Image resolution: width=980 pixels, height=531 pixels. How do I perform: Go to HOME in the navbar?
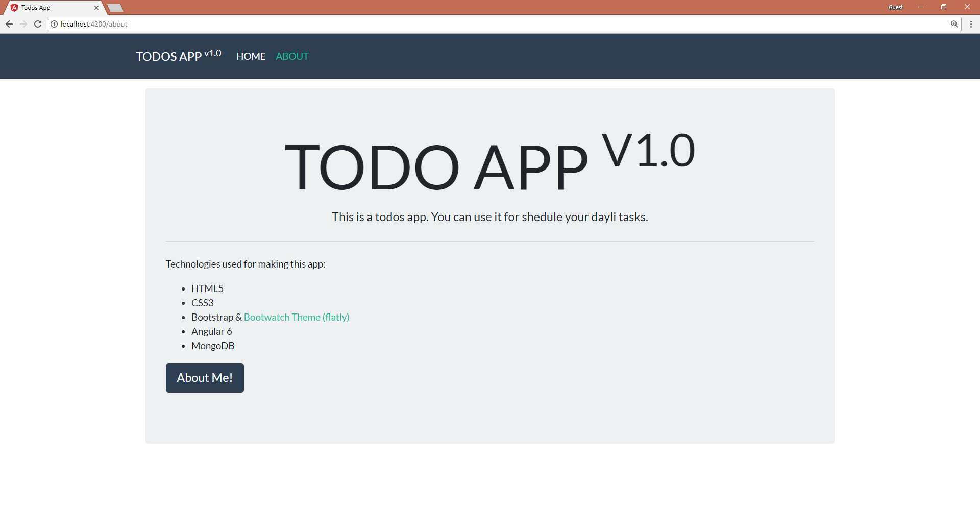coord(251,56)
